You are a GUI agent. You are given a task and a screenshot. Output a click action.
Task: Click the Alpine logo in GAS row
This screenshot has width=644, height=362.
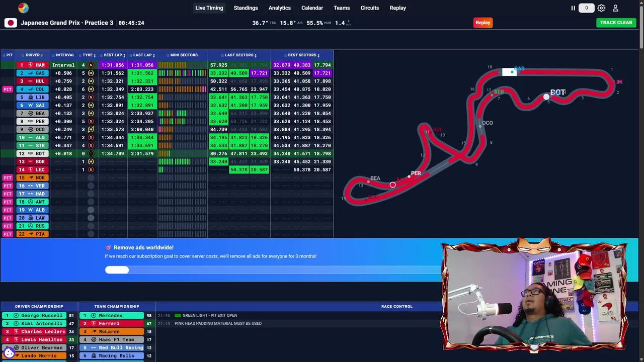pos(30,73)
